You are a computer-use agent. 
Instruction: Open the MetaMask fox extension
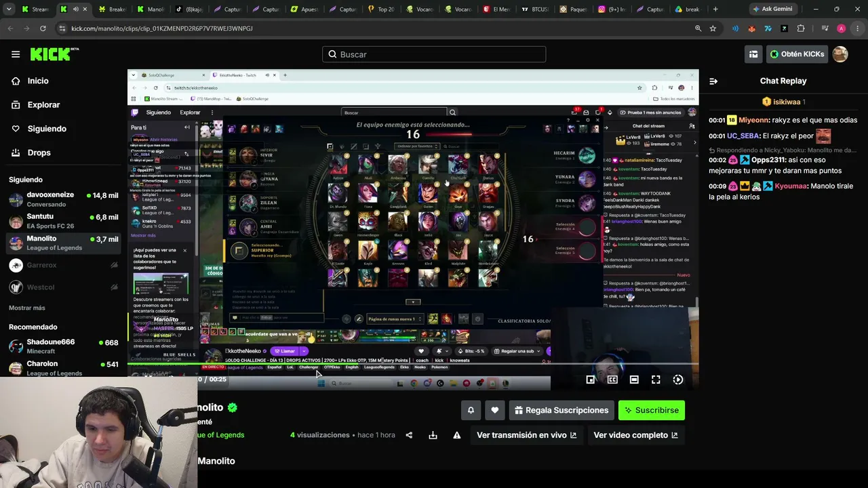[751, 28]
